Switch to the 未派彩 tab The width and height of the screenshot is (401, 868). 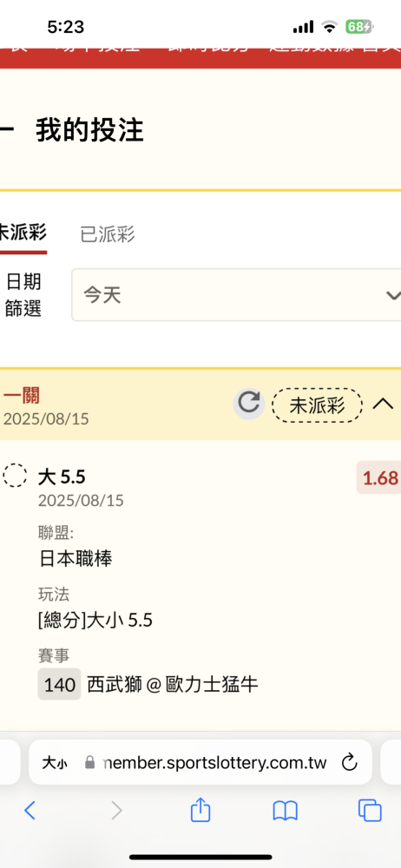[x=23, y=233]
